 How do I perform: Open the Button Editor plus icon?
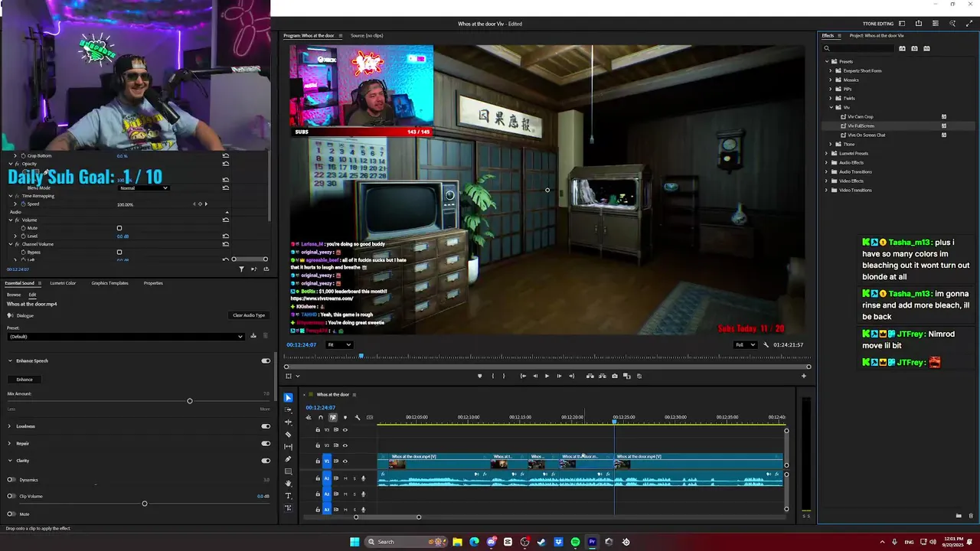(804, 376)
